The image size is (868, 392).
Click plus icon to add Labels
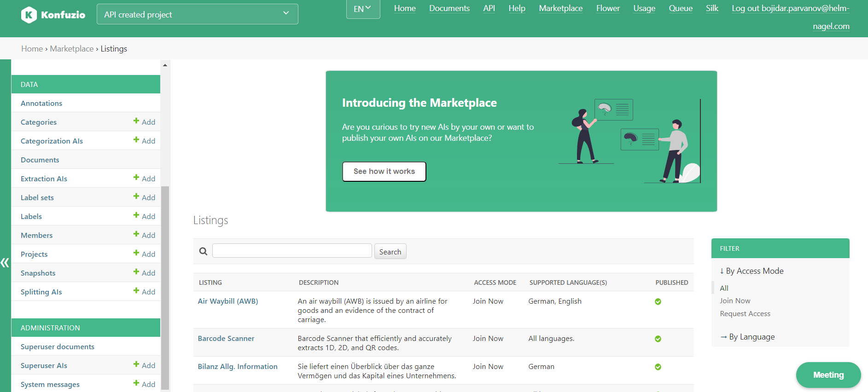point(136,215)
